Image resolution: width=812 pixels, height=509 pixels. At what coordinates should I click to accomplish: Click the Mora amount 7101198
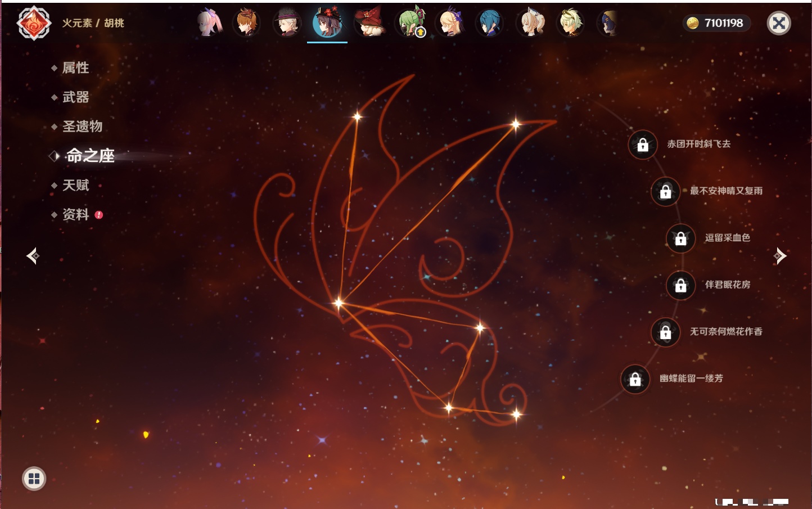point(724,23)
